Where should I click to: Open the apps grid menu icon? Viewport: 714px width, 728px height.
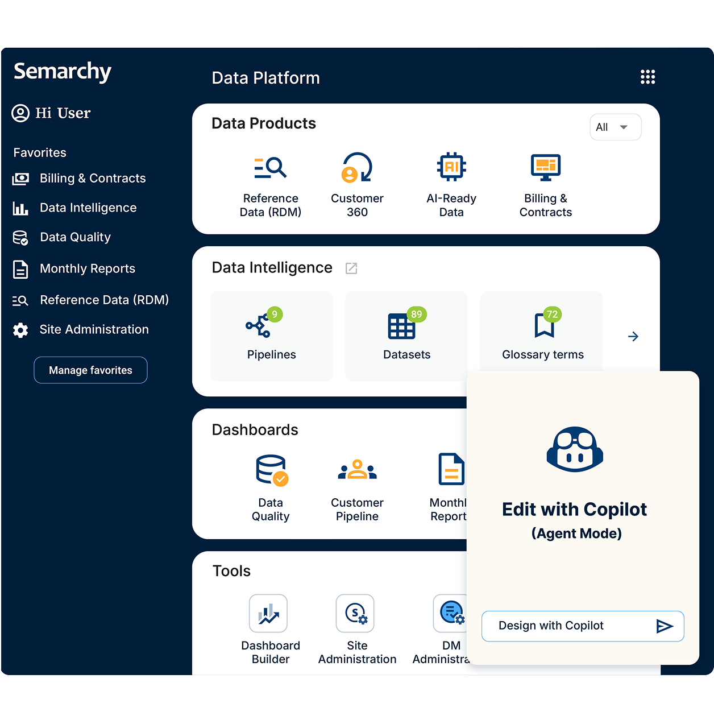click(x=647, y=77)
